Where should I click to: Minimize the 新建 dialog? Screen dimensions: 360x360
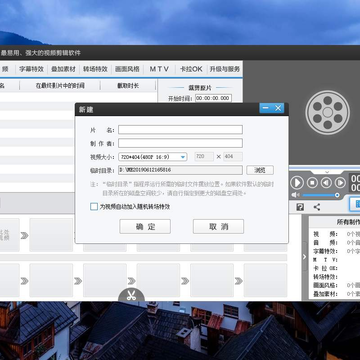(x=266, y=108)
